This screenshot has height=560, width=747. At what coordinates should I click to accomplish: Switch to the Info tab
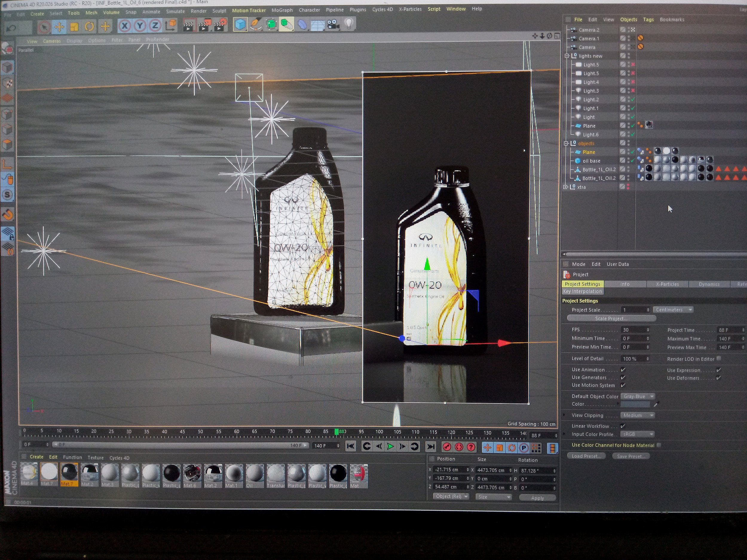pyautogui.click(x=624, y=284)
